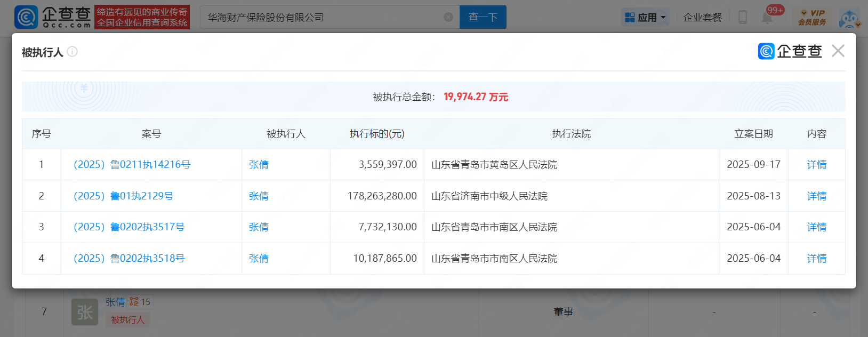Viewport: 868px width, 337px height.
Task: Click 张倩 in the fourth table row
Action: click(259, 259)
